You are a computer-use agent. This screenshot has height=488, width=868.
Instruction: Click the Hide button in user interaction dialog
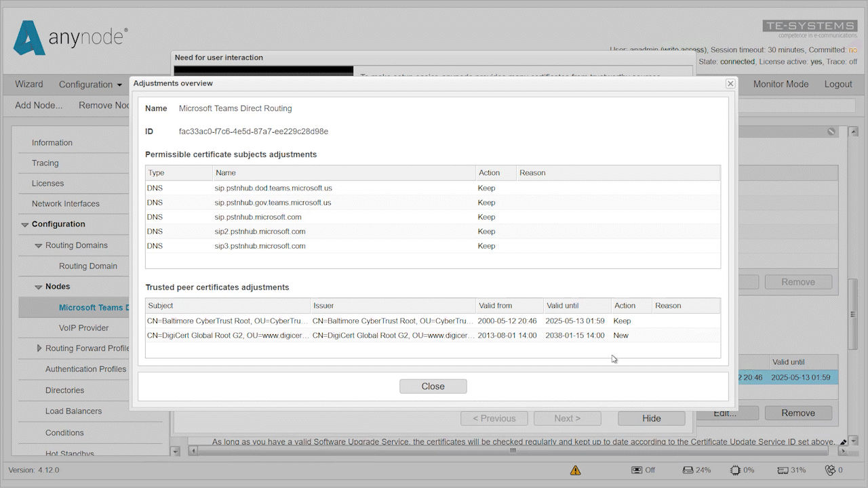(x=651, y=418)
